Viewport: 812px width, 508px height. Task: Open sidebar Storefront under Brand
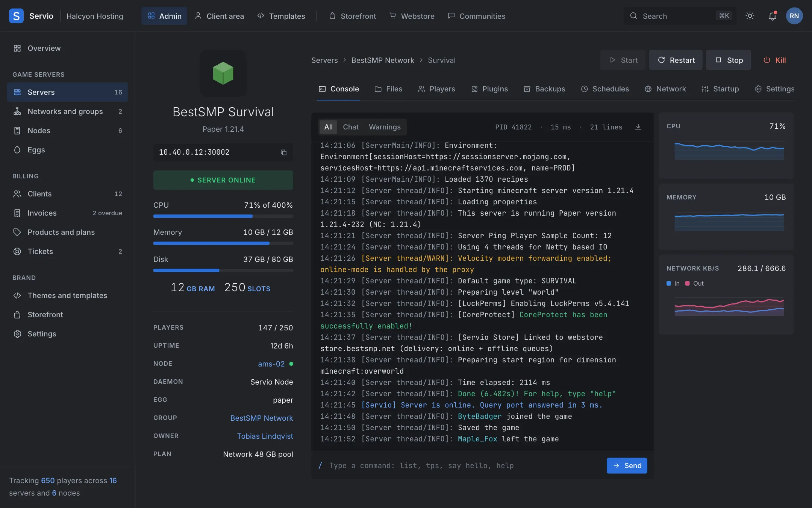pyautogui.click(x=67, y=315)
